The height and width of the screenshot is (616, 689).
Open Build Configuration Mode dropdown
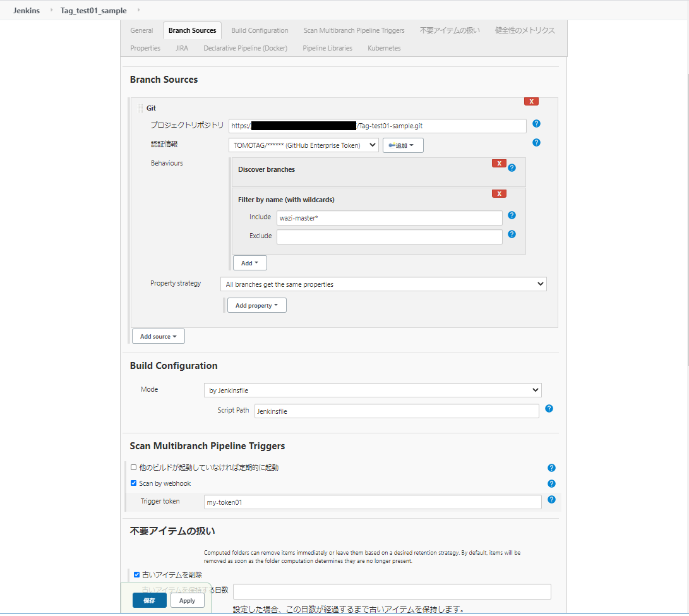click(373, 390)
